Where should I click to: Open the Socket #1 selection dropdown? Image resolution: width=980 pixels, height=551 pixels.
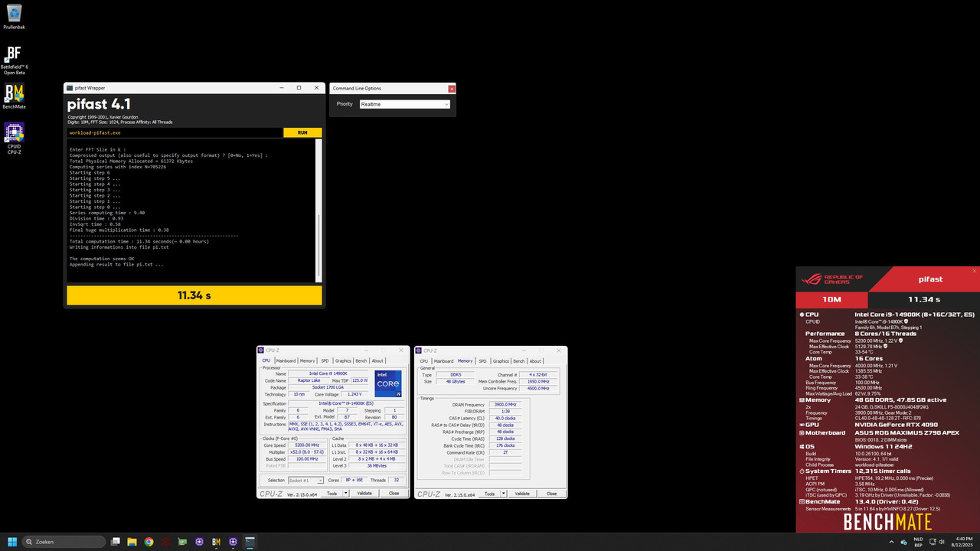coord(305,480)
